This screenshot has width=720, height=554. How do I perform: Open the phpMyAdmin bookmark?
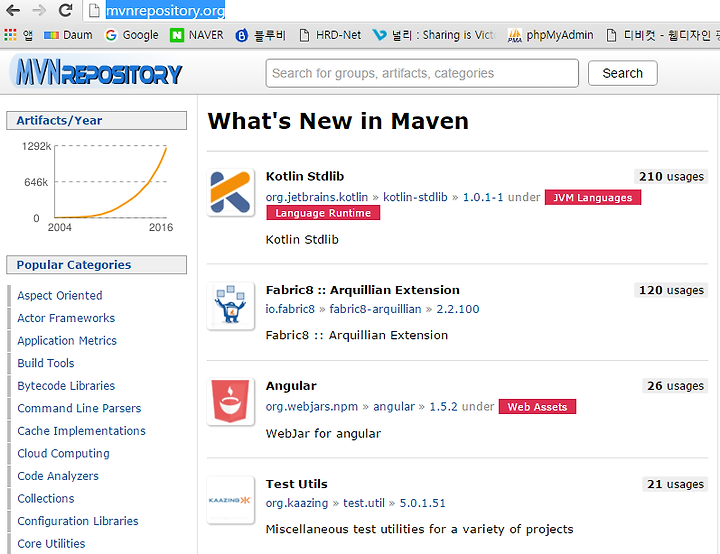tap(550, 35)
